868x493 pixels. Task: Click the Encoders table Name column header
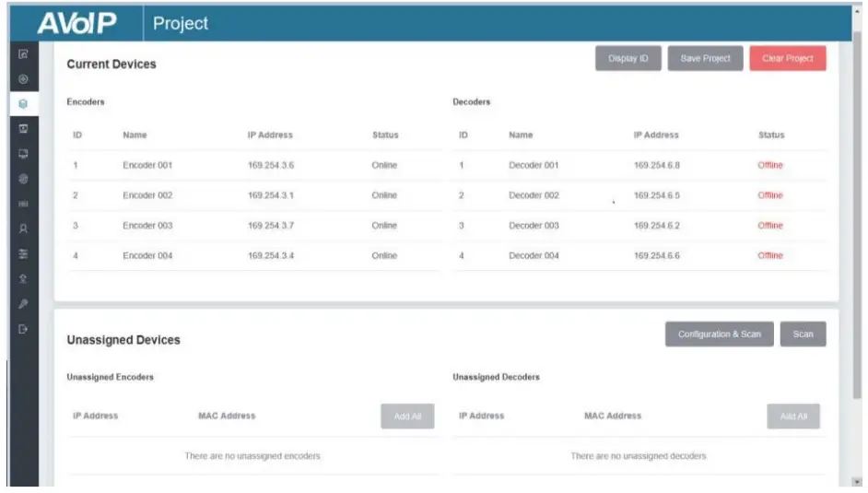135,135
